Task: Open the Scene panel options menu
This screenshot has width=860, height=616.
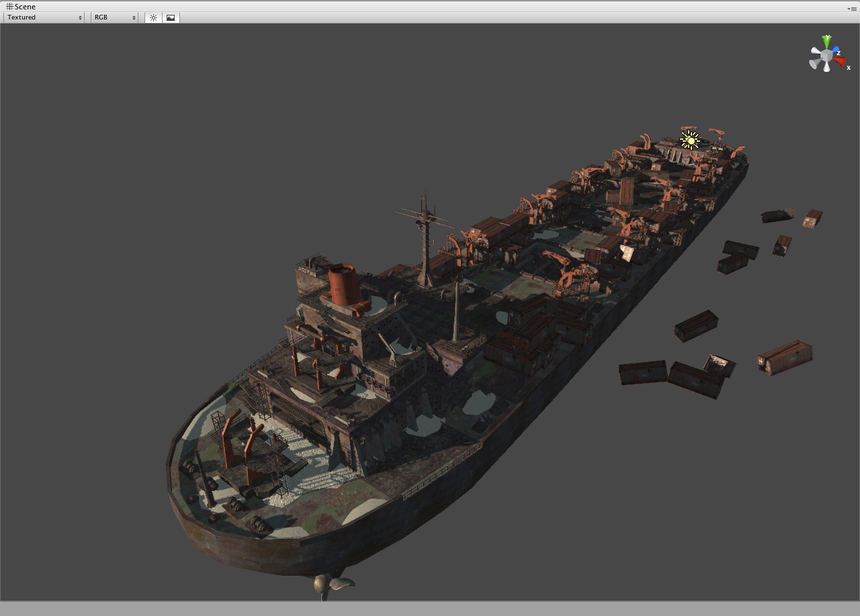Action: 851,9
